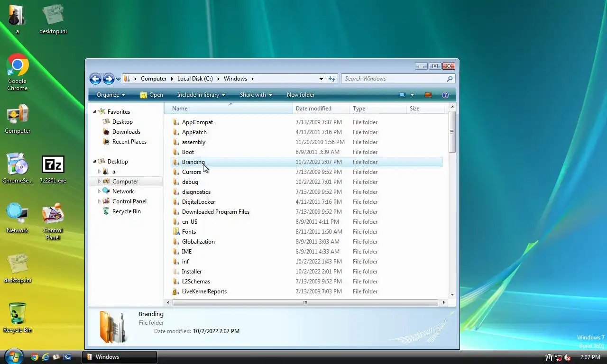Viewport: 607px width, 364px height.
Task: Collapse the Desktop tree node
Action: pos(94,162)
